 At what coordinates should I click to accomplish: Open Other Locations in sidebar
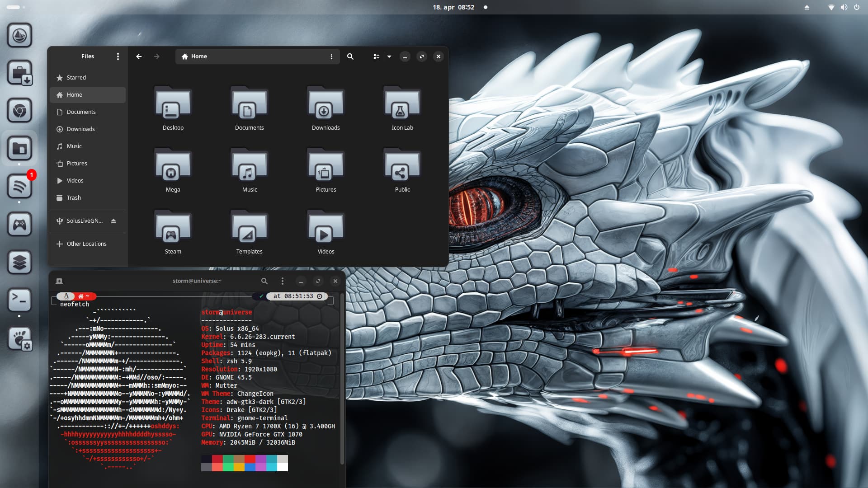pyautogui.click(x=88, y=244)
